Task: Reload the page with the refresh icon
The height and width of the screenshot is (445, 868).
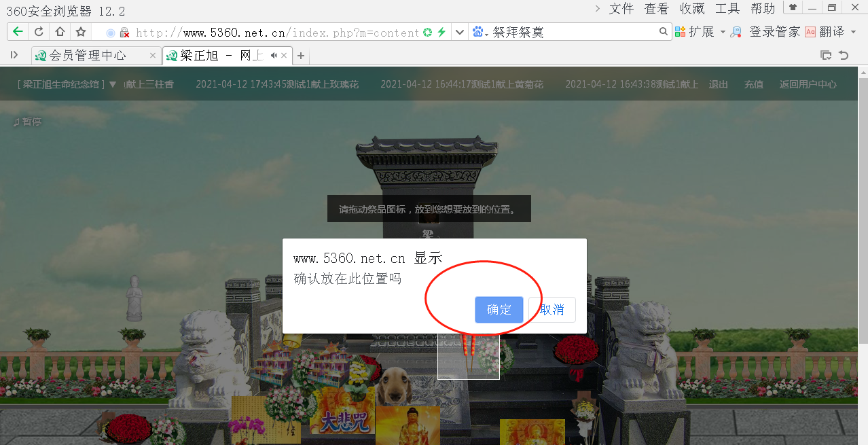Action: pyautogui.click(x=39, y=32)
